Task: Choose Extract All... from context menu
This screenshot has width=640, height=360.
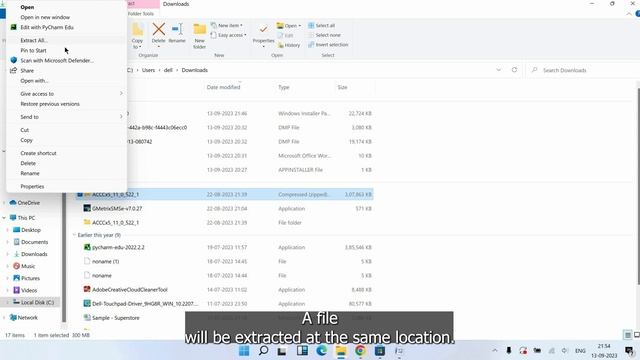Action: (x=66, y=40)
